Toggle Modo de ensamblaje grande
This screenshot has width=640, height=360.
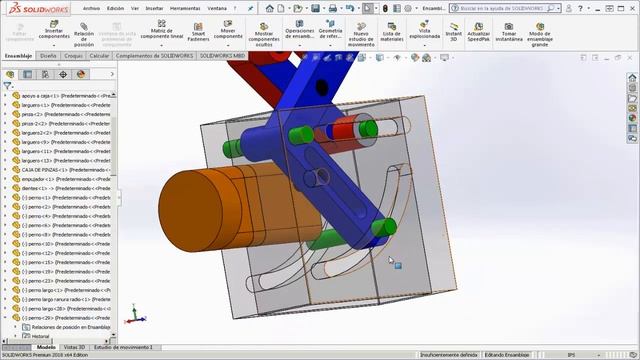click(x=540, y=35)
